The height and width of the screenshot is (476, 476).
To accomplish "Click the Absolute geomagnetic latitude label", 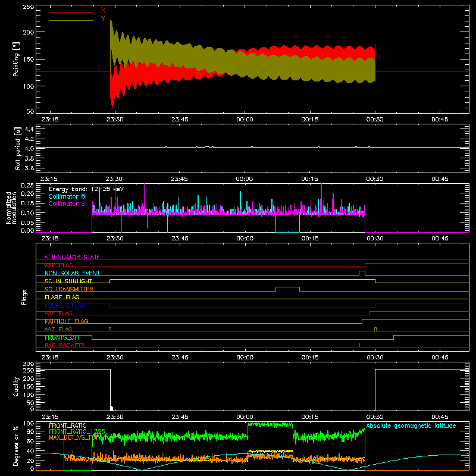I will (411, 426).
